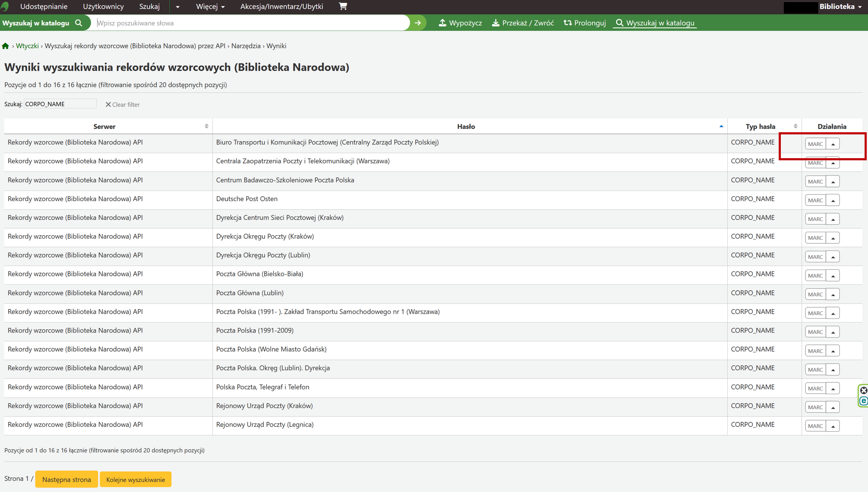Click the Szukaj filter input field

pos(60,104)
